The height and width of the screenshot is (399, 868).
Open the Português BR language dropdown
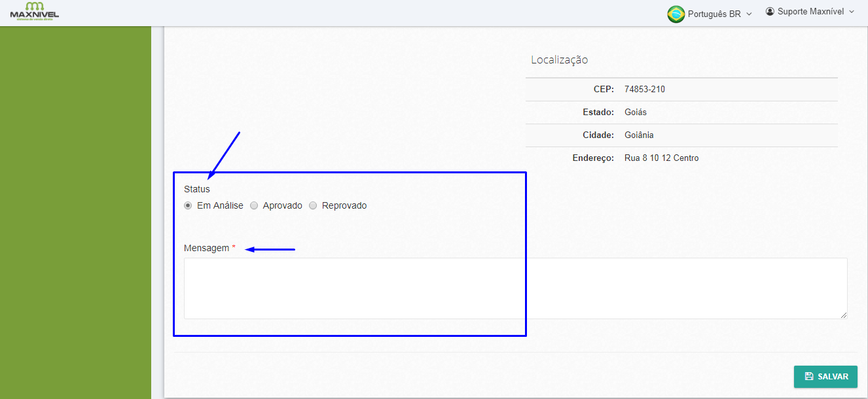click(x=714, y=14)
